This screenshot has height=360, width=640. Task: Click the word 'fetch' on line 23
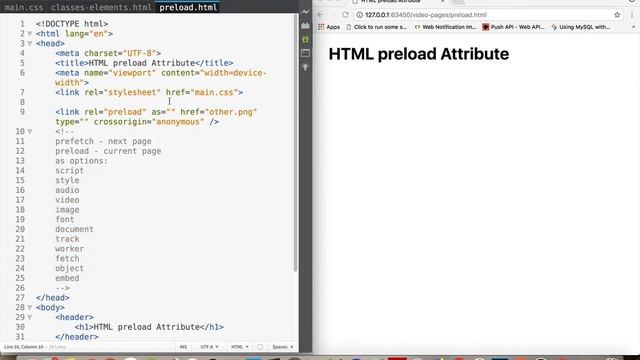[67, 259]
